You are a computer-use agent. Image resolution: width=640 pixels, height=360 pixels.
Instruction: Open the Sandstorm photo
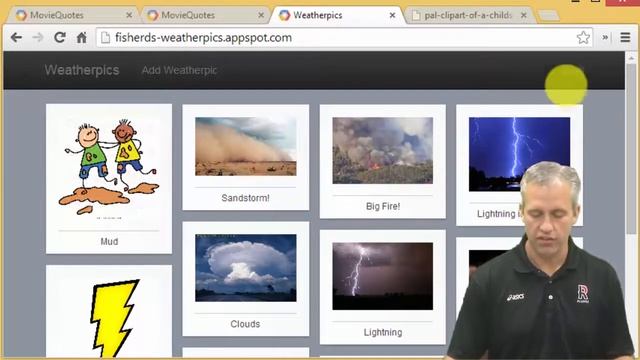(x=246, y=147)
